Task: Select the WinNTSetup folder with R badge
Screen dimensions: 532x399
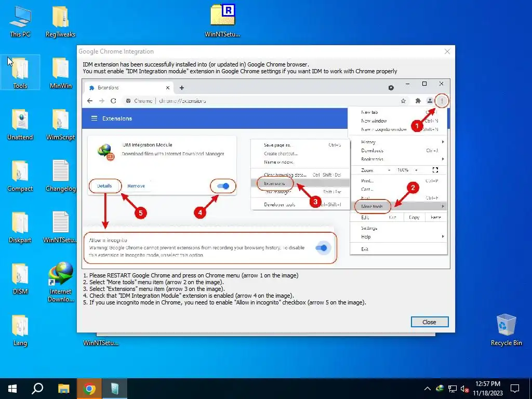Action: pyautogui.click(x=222, y=20)
